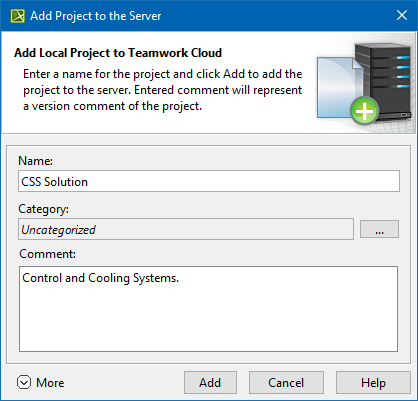Click the 'Comment:' label

point(47,254)
